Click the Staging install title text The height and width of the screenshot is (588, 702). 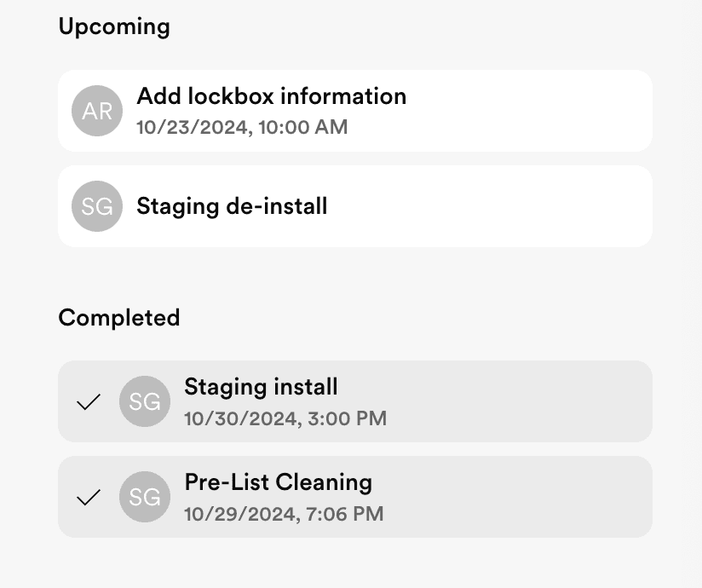pyautogui.click(x=261, y=387)
